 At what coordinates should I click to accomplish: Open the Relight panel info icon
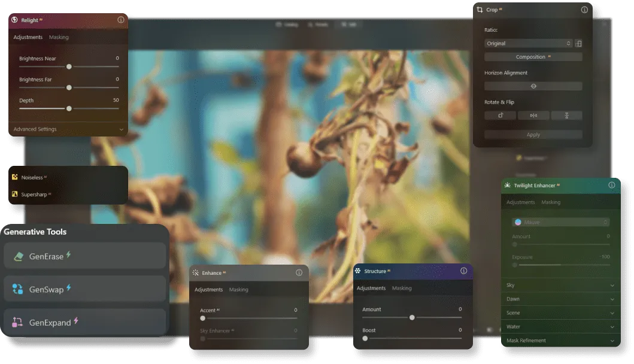(121, 20)
